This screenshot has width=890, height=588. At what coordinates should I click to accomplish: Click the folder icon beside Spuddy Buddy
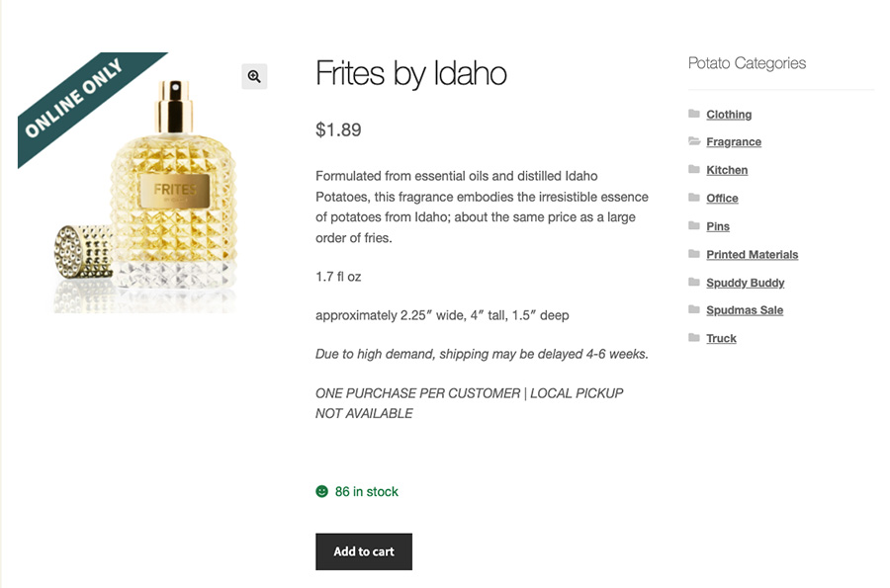click(693, 282)
